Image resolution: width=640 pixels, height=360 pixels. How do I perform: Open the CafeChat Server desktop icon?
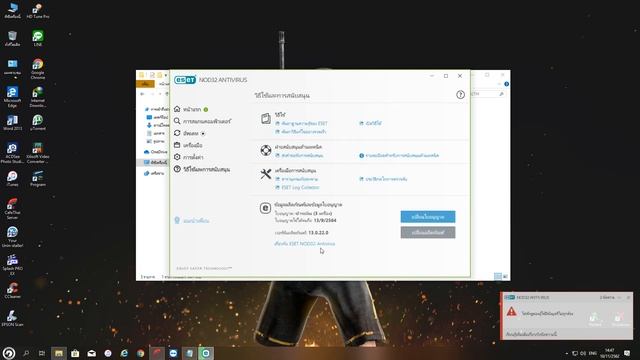[12, 209]
